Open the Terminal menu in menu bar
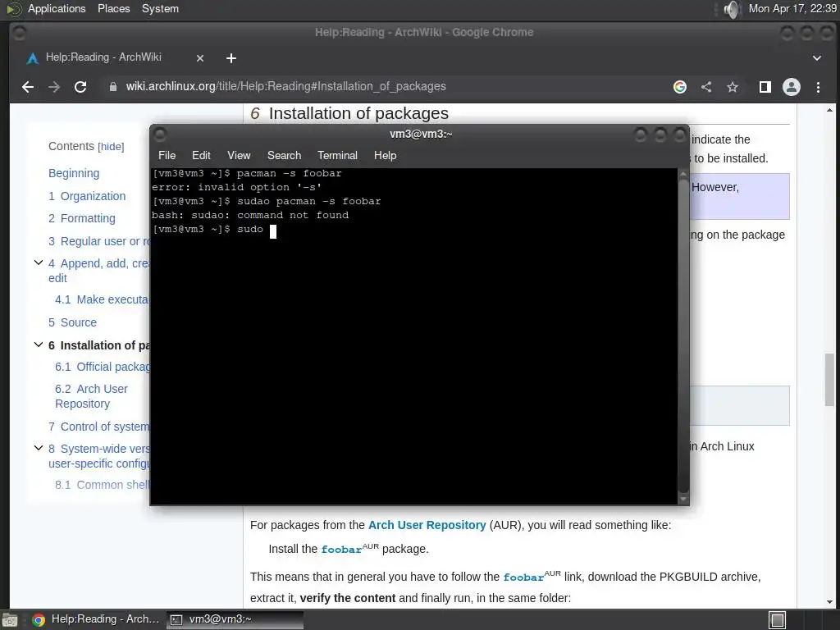The height and width of the screenshot is (630, 840). [337, 155]
